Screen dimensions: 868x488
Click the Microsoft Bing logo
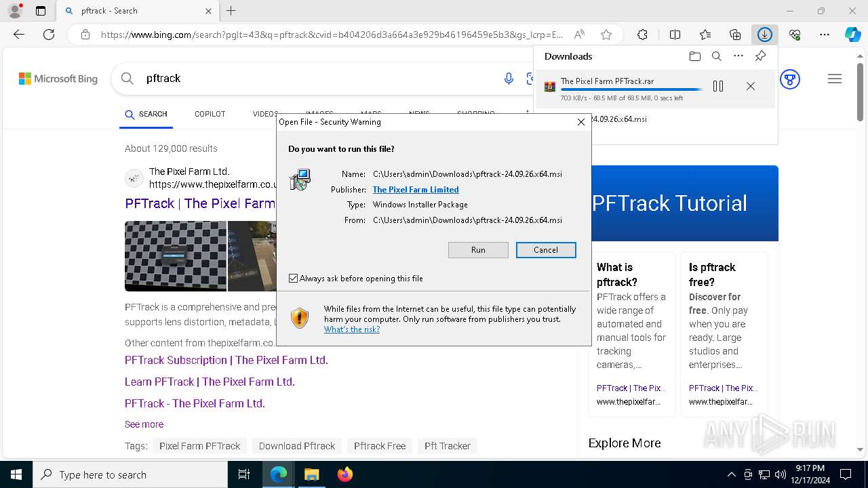[x=58, y=79]
